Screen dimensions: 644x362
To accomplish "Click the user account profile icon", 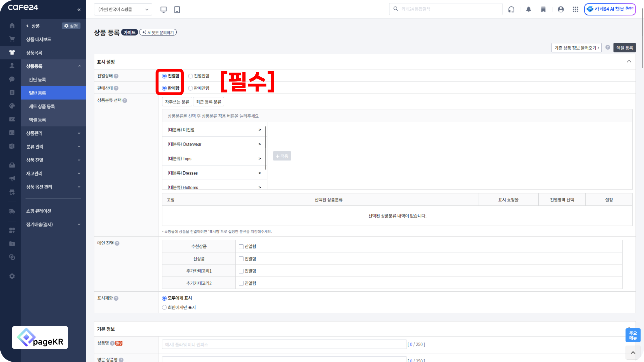I will pyautogui.click(x=561, y=9).
